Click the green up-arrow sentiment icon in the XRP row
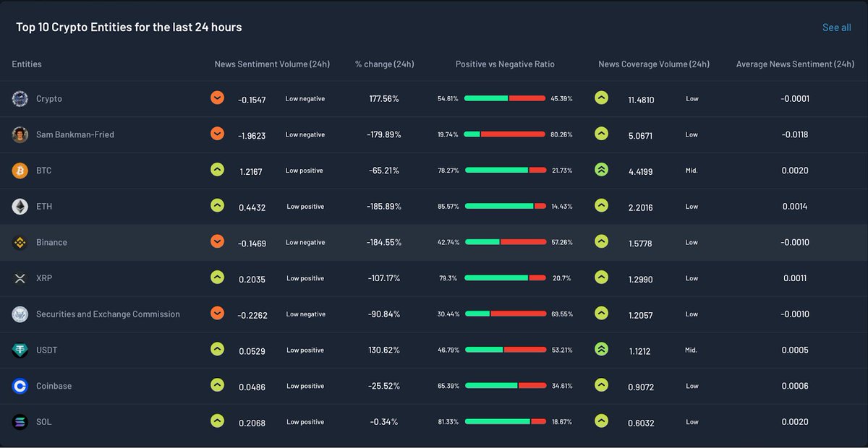 tap(217, 277)
